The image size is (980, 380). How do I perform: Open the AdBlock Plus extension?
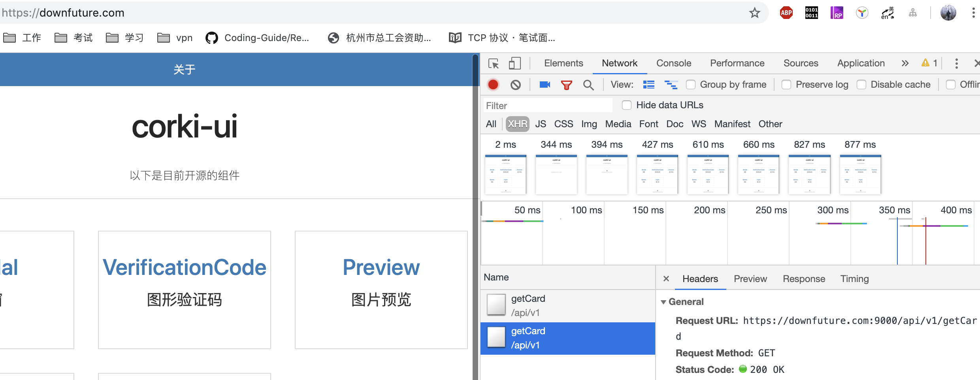tap(786, 13)
